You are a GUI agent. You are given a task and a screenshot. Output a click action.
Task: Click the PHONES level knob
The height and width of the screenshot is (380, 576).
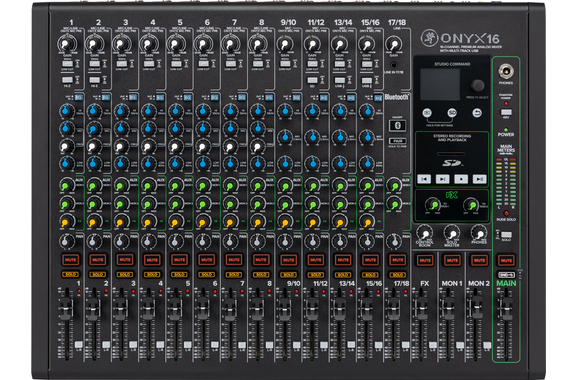(x=479, y=233)
